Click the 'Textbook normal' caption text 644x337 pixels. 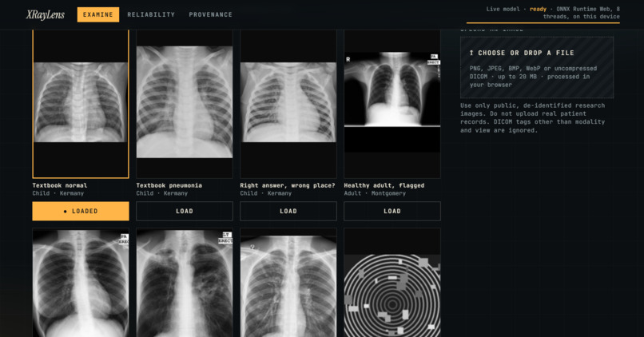coord(60,185)
